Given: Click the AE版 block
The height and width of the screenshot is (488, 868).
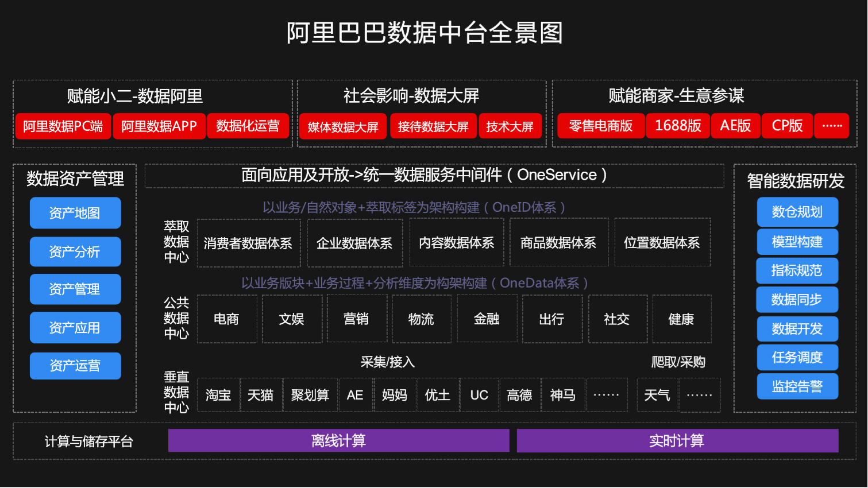Looking at the screenshot, I should [736, 126].
